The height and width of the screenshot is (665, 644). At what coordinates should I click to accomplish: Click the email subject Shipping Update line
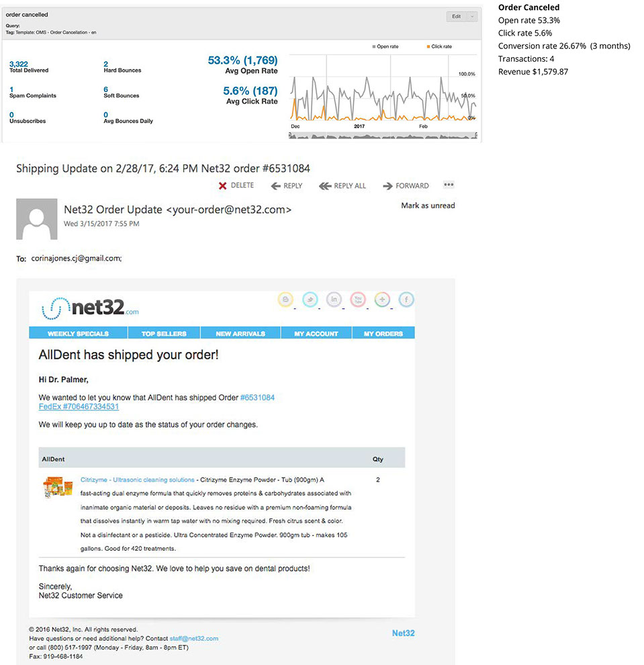pyautogui.click(x=163, y=169)
